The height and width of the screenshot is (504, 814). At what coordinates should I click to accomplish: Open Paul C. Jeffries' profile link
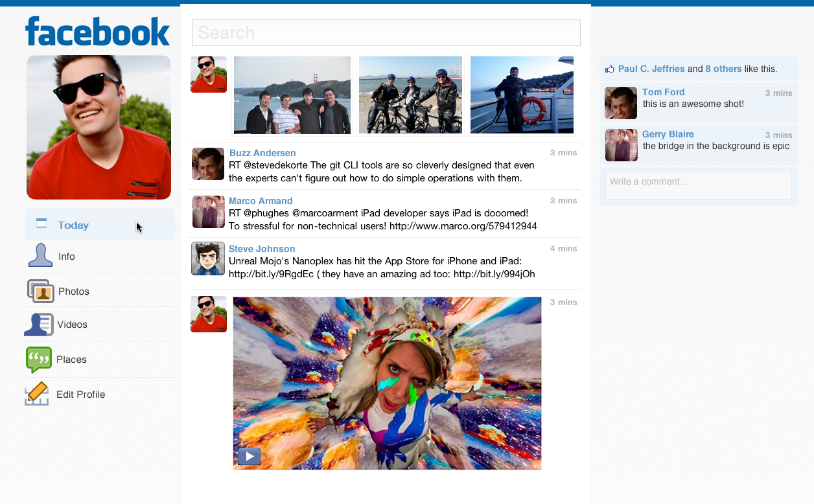[x=651, y=69]
